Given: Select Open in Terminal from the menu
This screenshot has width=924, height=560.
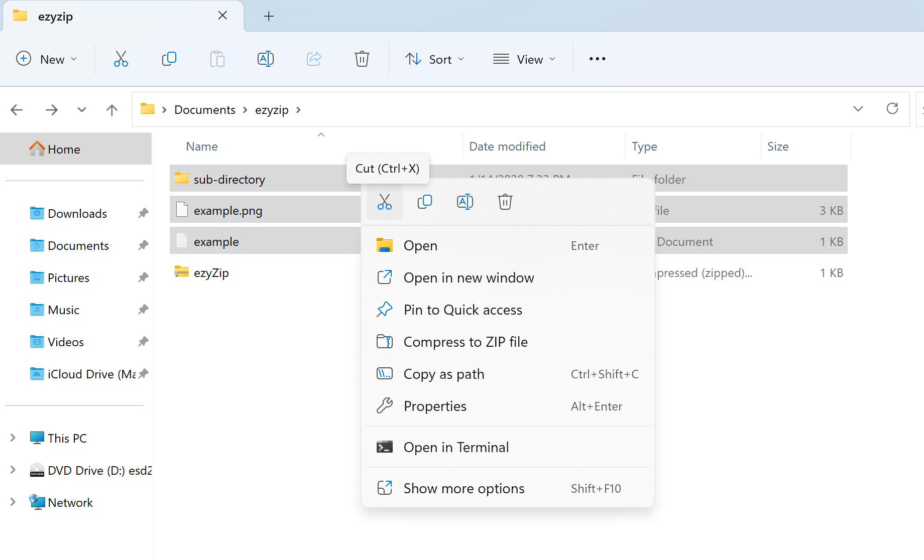Looking at the screenshot, I should [456, 447].
